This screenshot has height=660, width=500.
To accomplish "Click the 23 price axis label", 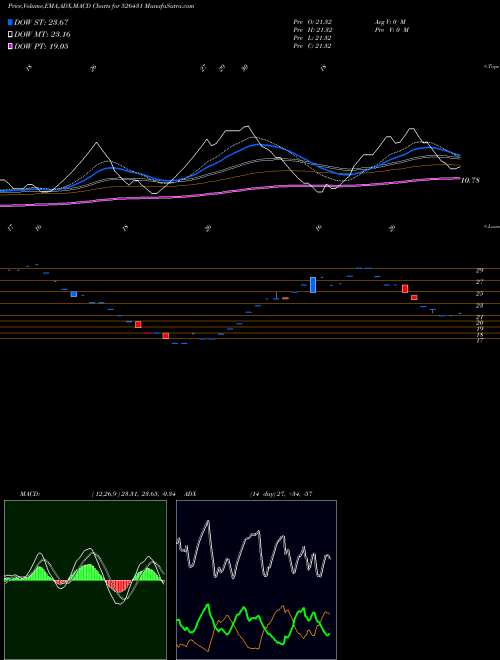I will click(479, 306).
